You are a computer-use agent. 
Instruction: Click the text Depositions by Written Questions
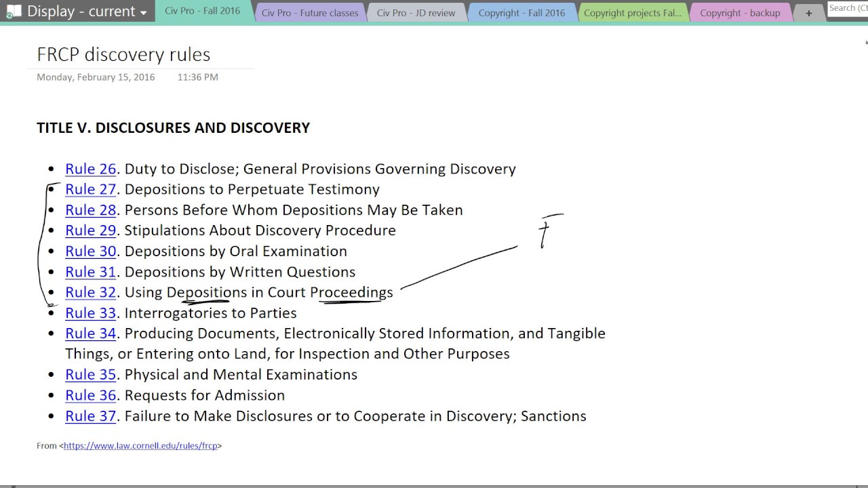click(240, 272)
